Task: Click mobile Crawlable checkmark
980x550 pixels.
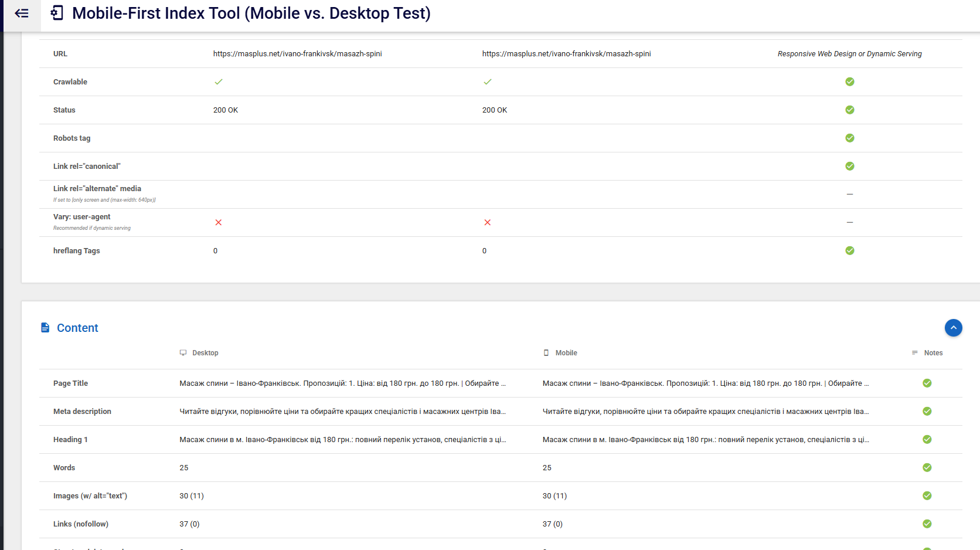Action: pos(488,82)
